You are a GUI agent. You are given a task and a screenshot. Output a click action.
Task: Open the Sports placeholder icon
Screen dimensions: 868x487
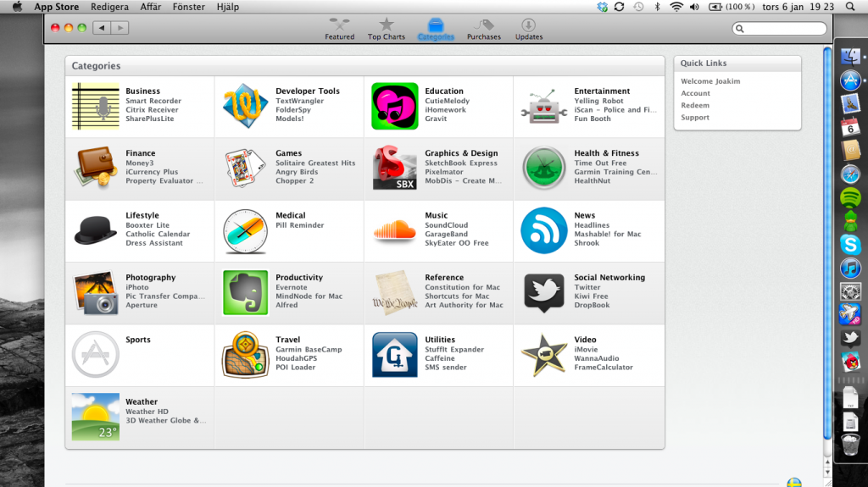pyautogui.click(x=95, y=355)
